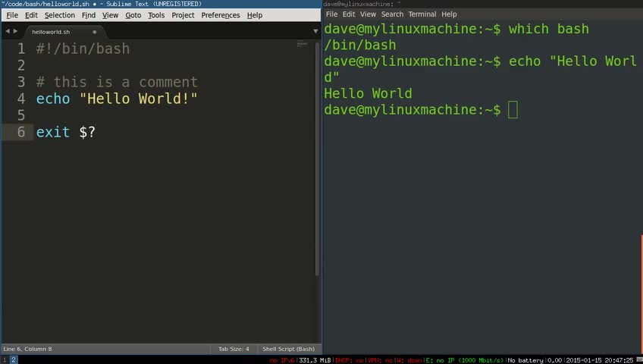Open the terminal Search menu
Image resolution: width=643 pixels, height=364 pixels.
(x=393, y=14)
